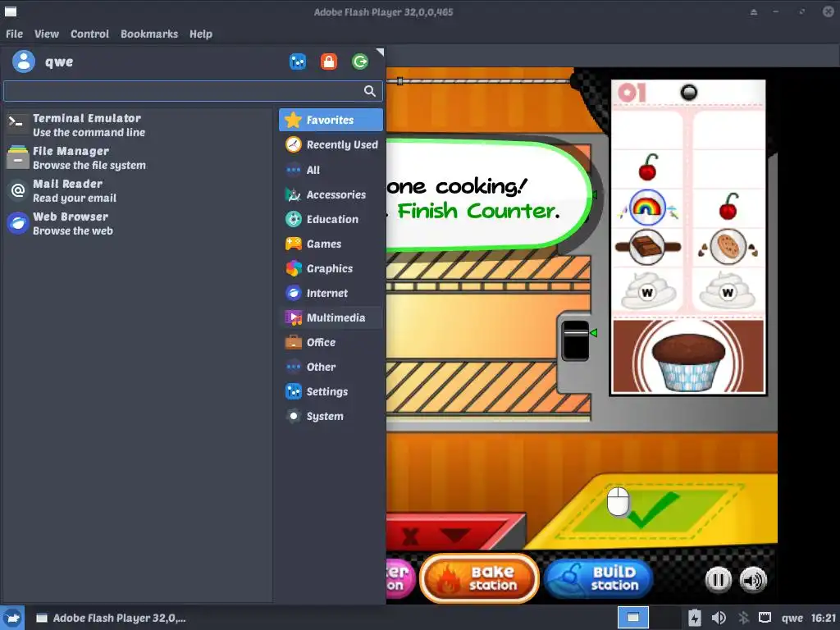840x630 pixels.
Task: Click the workspace switcher first workspace
Action: (632, 618)
